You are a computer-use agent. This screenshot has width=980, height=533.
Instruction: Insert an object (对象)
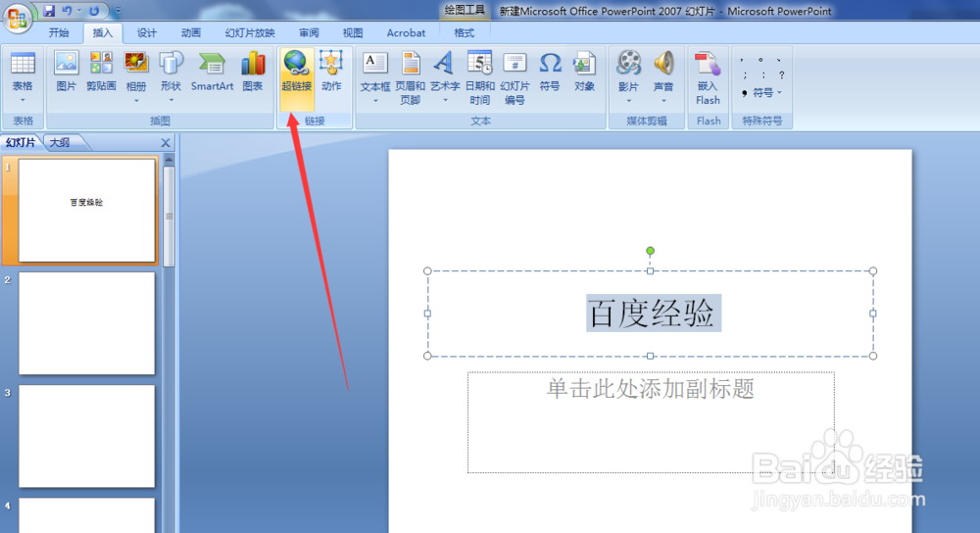point(584,72)
